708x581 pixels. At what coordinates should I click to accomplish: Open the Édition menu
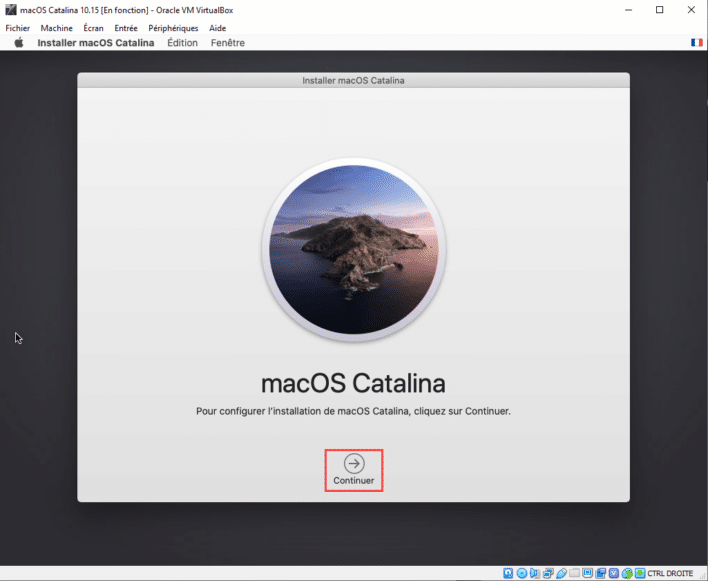[x=182, y=43]
